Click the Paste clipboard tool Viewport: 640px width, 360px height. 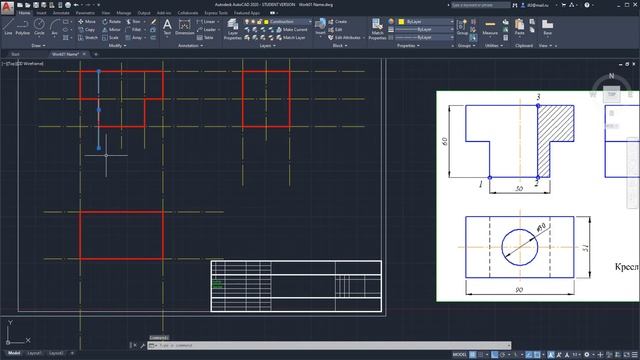pos(519,27)
